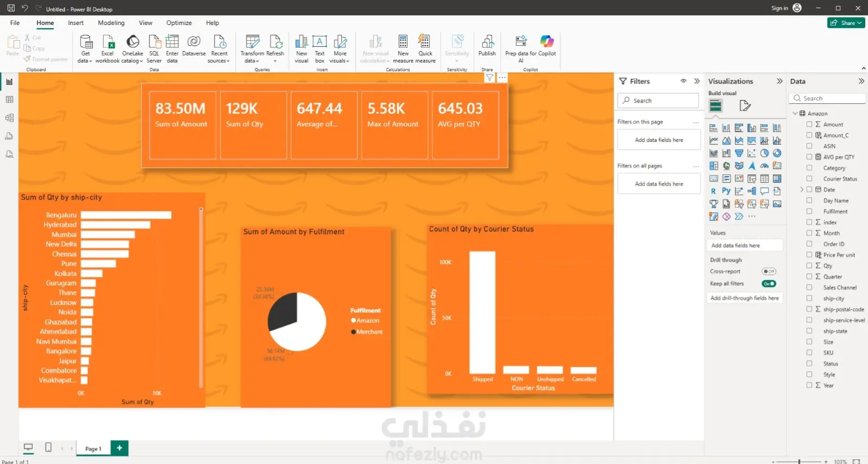Screen dimensions: 868x464
Task: Collapse the Filters pane
Action: click(x=697, y=81)
